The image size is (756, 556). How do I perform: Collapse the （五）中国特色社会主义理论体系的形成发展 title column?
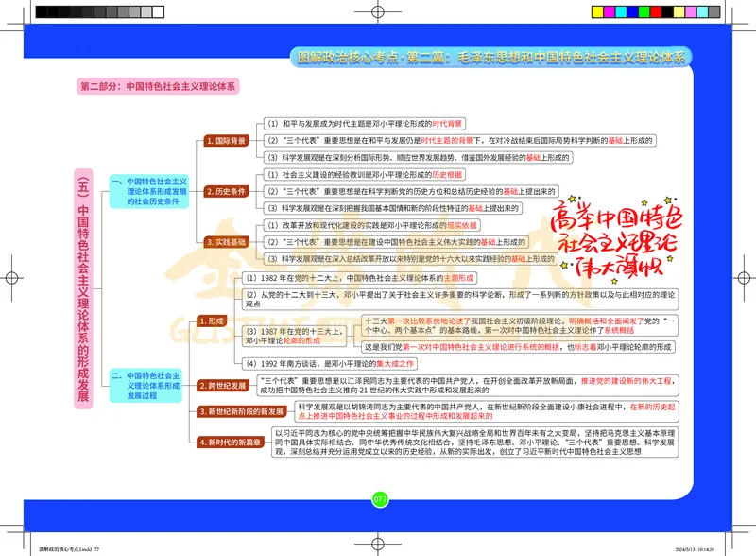87,284
